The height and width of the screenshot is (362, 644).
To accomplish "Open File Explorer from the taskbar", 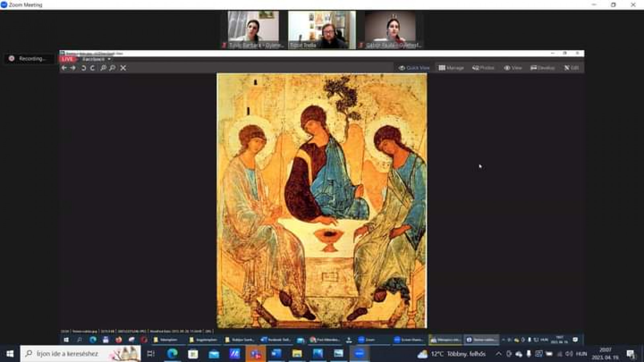I will 297,354.
